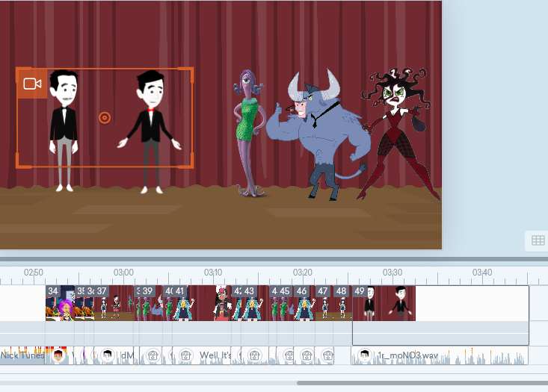Select the purple one-eyed character in the green dress
The height and width of the screenshot is (392, 548).
click(249, 133)
